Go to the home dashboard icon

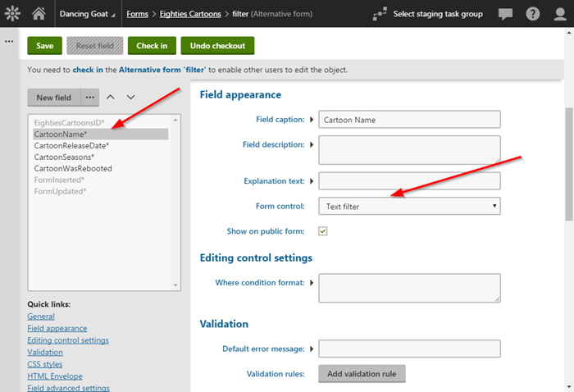[x=39, y=14]
